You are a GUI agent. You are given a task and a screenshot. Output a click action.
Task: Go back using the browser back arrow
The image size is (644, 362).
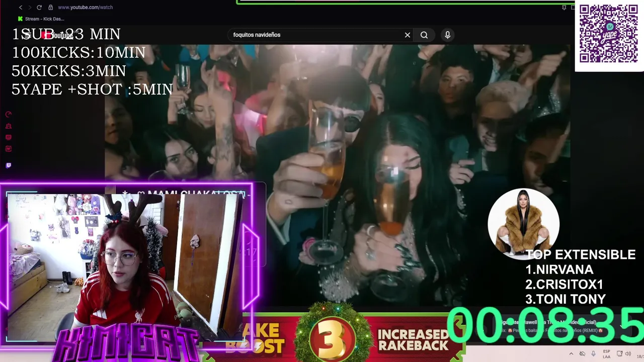pos(21,8)
